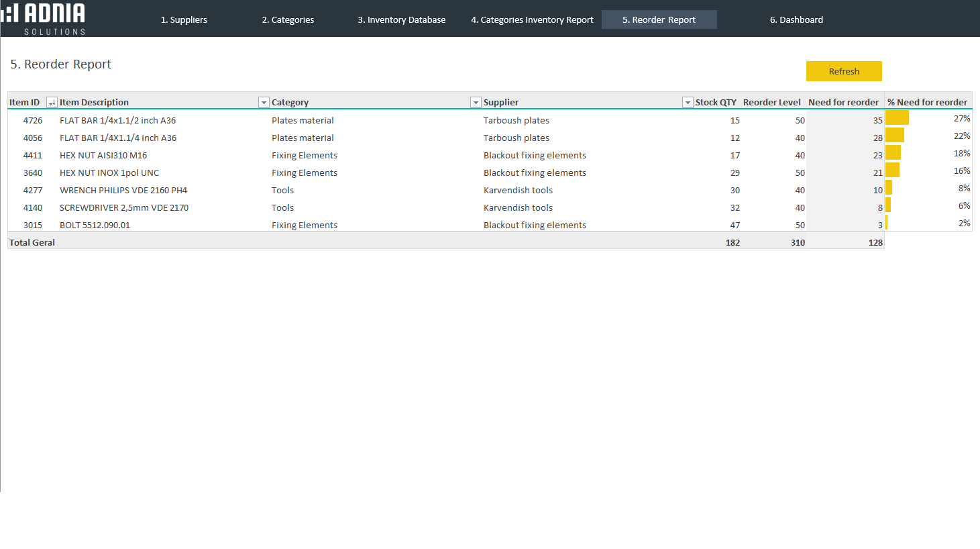980x549 pixels.
Task: Select item ID 4726 cell
Action: click(33, 121)
